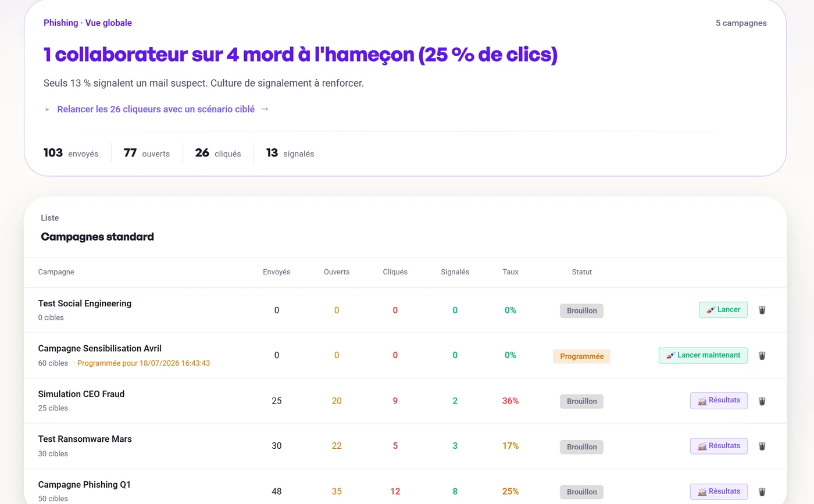Launch the Test Social Engineering campaign
This screenshot has width=814, height=504.
(723, 310)
